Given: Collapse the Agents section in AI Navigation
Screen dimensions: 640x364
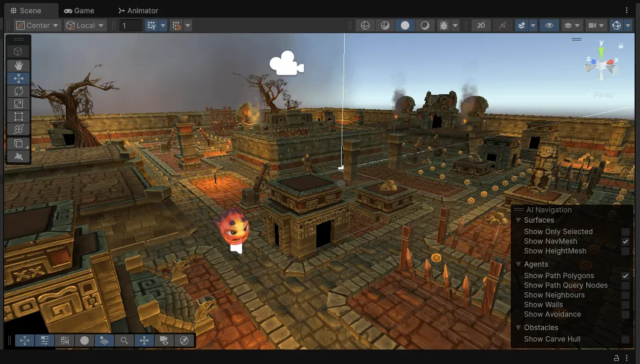Looking at the screenshot, I should (x=518, y=264).
